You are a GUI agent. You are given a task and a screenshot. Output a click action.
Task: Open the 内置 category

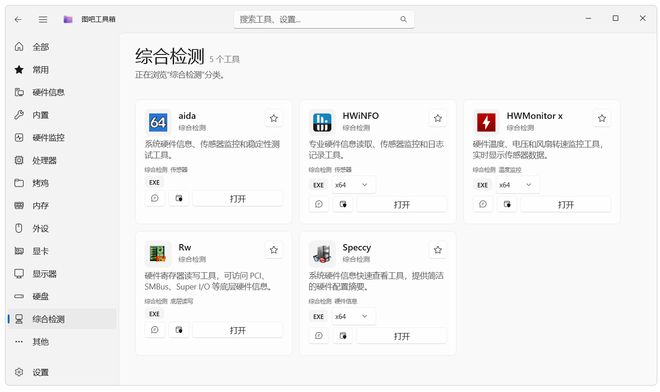pyautogui.click(x=61, y=115)
